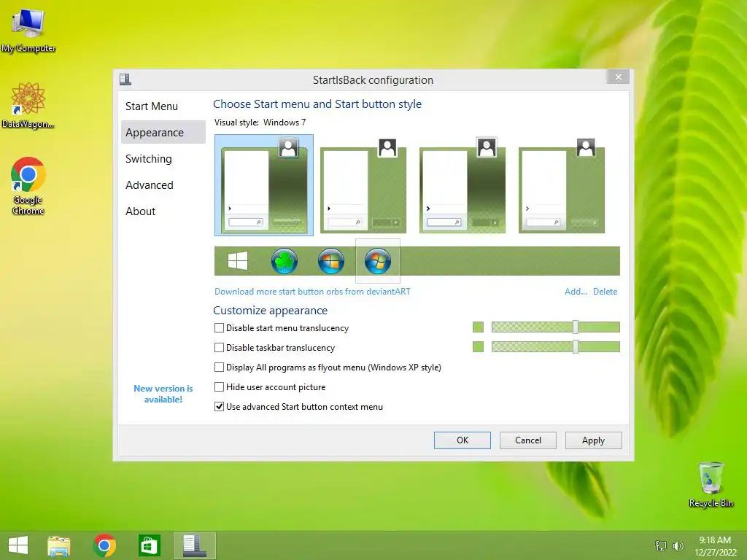
Task: Click the start menu color swatch
Action: pyautogui.click(x=478, y=327)
